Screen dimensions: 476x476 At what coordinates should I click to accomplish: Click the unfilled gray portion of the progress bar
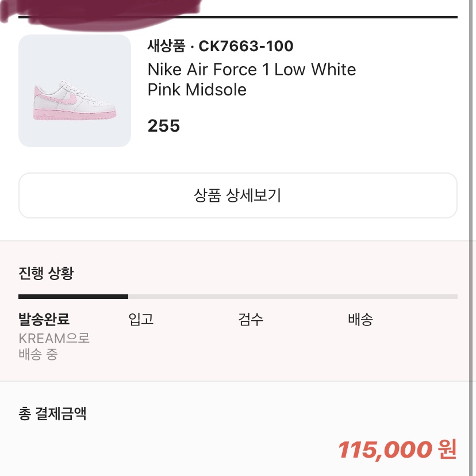point(293,297)
